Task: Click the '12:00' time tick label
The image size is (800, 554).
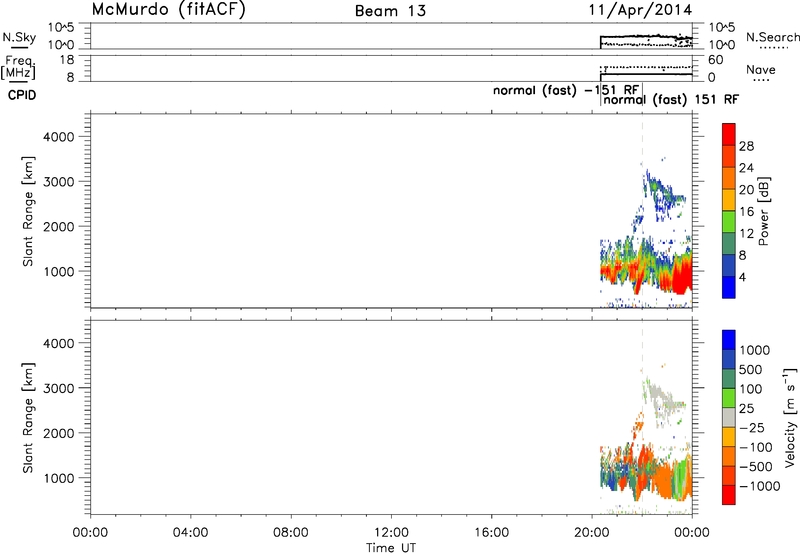Action: click(x=391, y=533)
